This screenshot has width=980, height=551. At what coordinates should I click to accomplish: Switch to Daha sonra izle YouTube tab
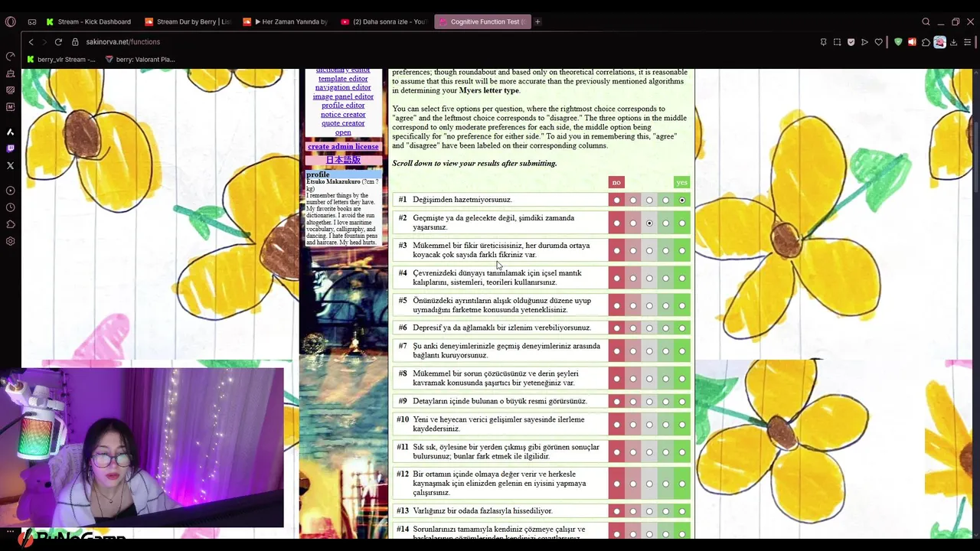[383, 21]
